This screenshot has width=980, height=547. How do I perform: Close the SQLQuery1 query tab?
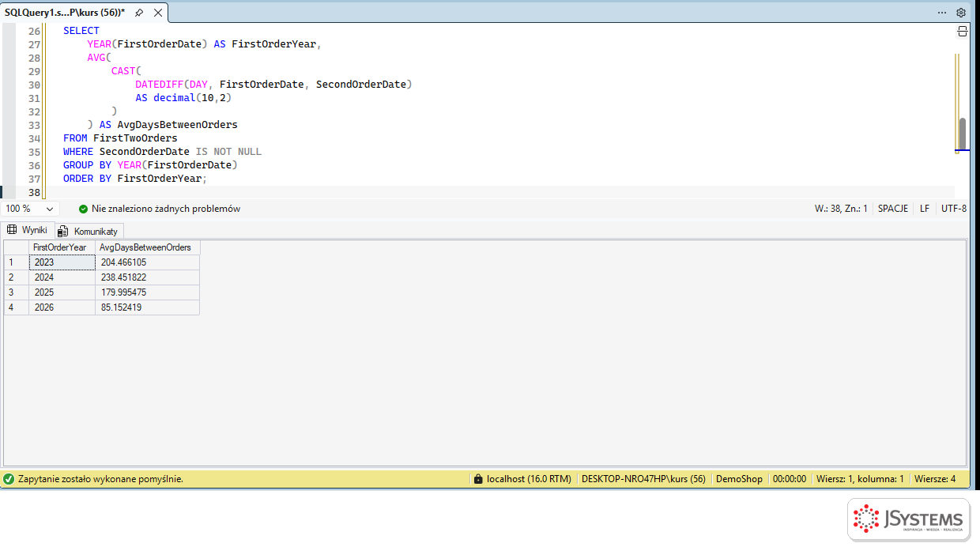point(159,13)
